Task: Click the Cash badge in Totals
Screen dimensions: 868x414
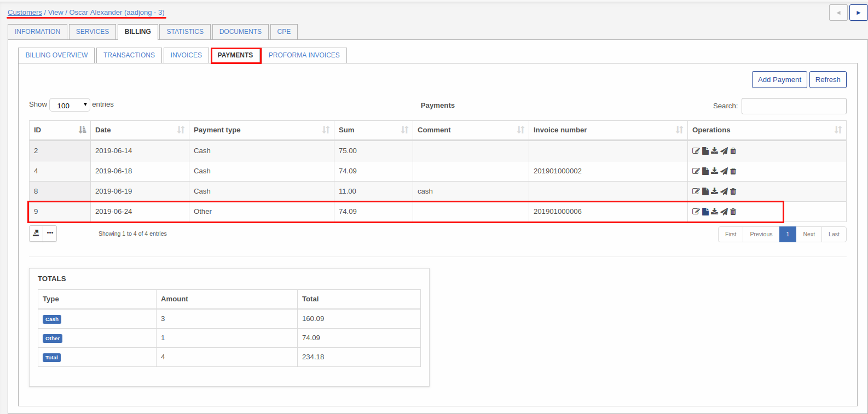Action: [52, 319]
